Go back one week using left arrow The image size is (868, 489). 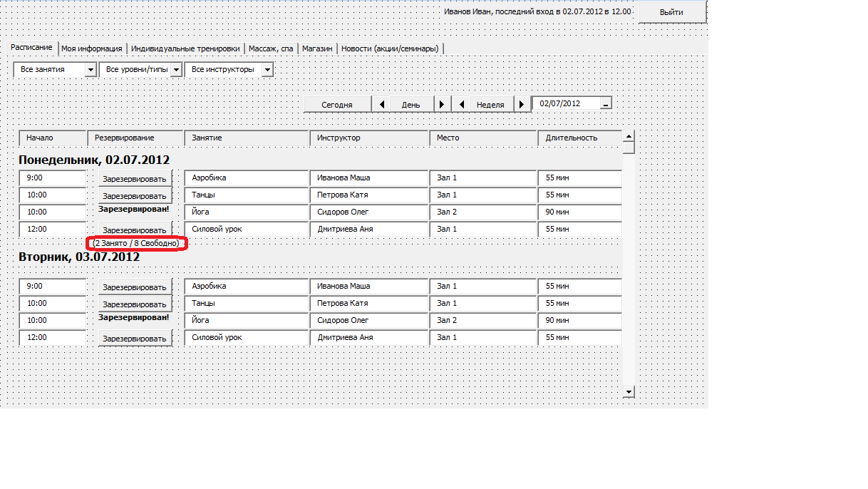coord(461,104)
